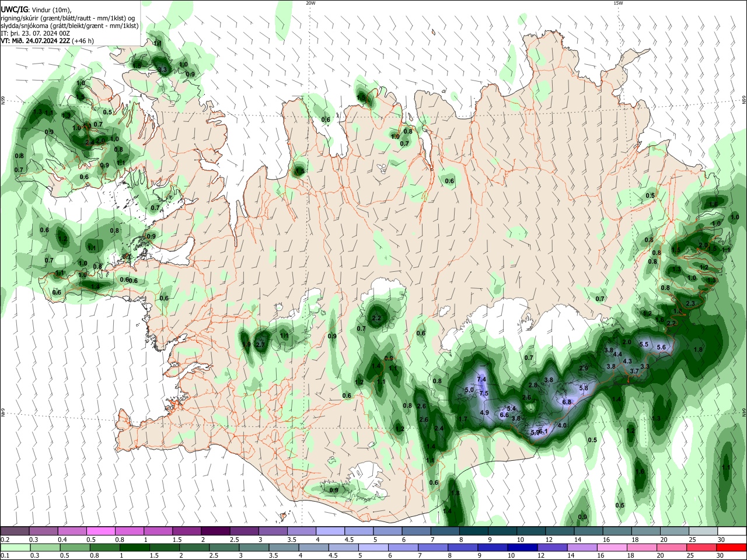Select the light gray 25 snow legend swatch
The width and height of the screenshot is (747, 560).
coord(703,531)
